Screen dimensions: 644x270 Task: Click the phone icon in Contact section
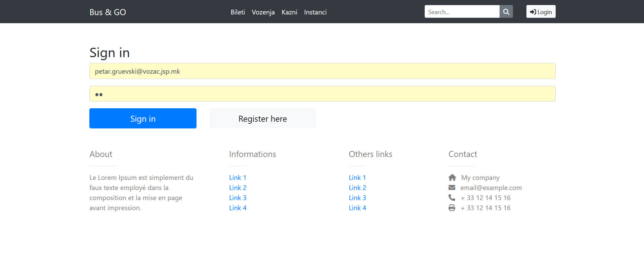coord(452,198)
